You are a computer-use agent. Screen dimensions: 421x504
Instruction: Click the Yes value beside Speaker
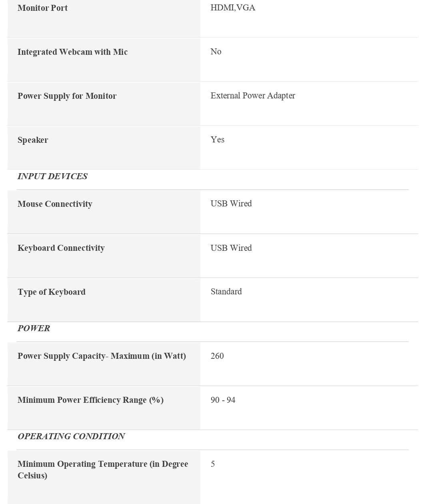217,140
